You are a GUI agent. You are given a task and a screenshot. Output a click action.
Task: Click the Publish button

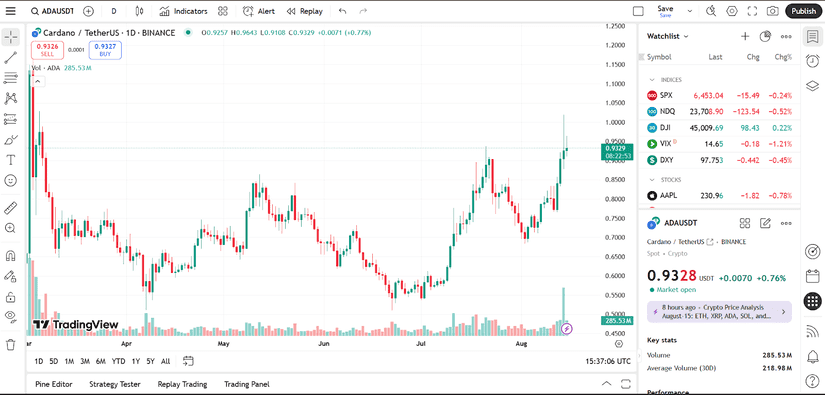point(803,11)
